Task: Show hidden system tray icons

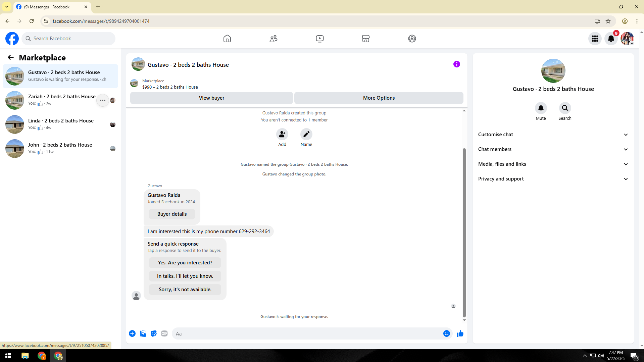Action: (x=585, y=356)
